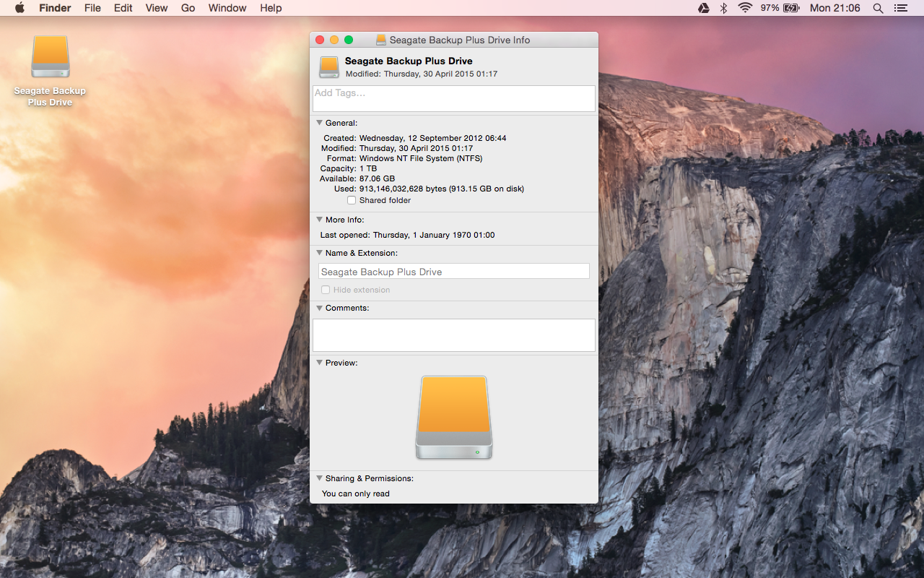Viewport: 924px width, 578px height.
Task: Toggle the Shared folder checkbox
Action: (352, 200)
